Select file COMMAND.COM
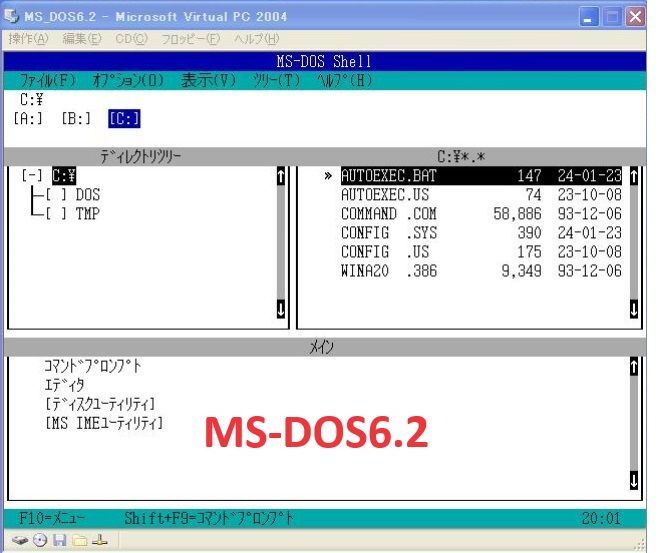The width and height of the screenshot is (661, 553). tap(481, 214)
